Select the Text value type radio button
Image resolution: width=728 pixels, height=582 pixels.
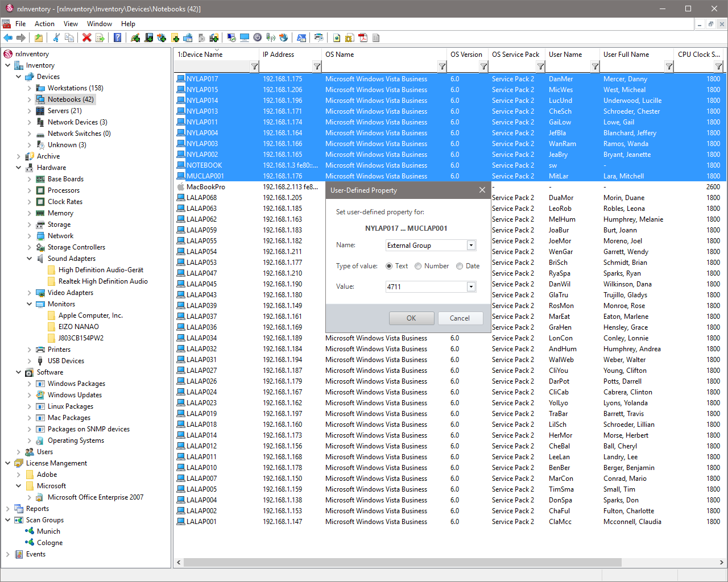(x=389, y=266)
